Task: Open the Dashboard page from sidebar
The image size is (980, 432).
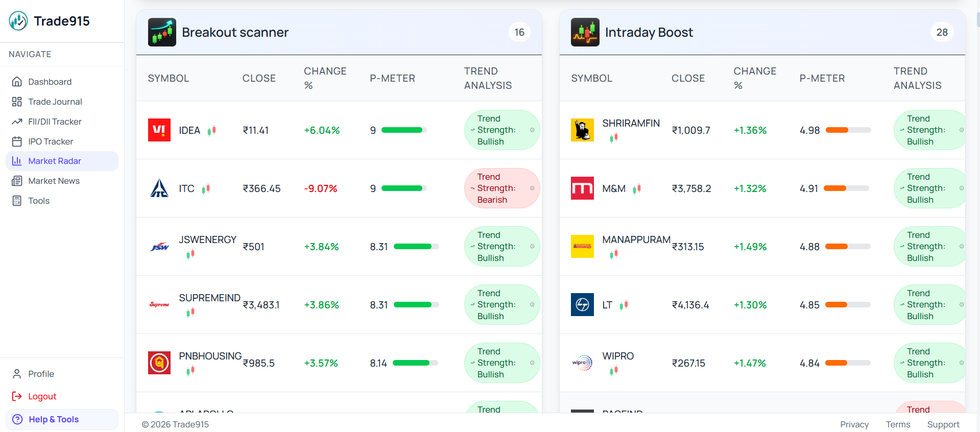Action: tap(50, 82)
